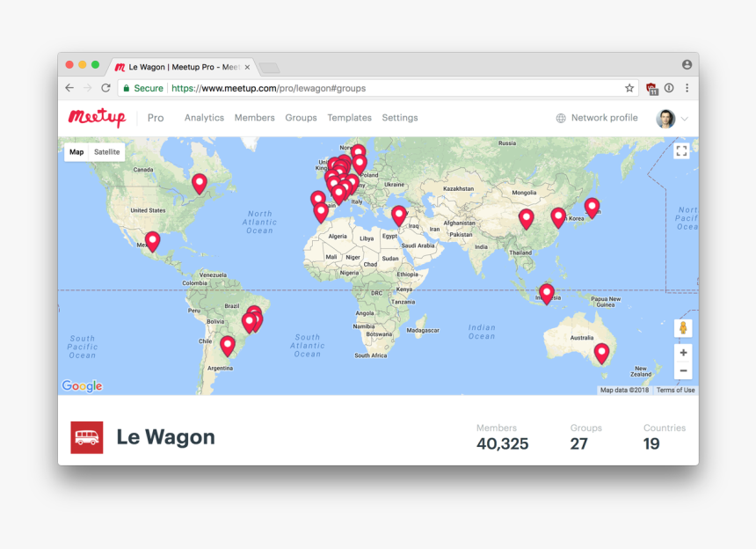
Task: Click the map pin near Egypt
Action: 399,216
